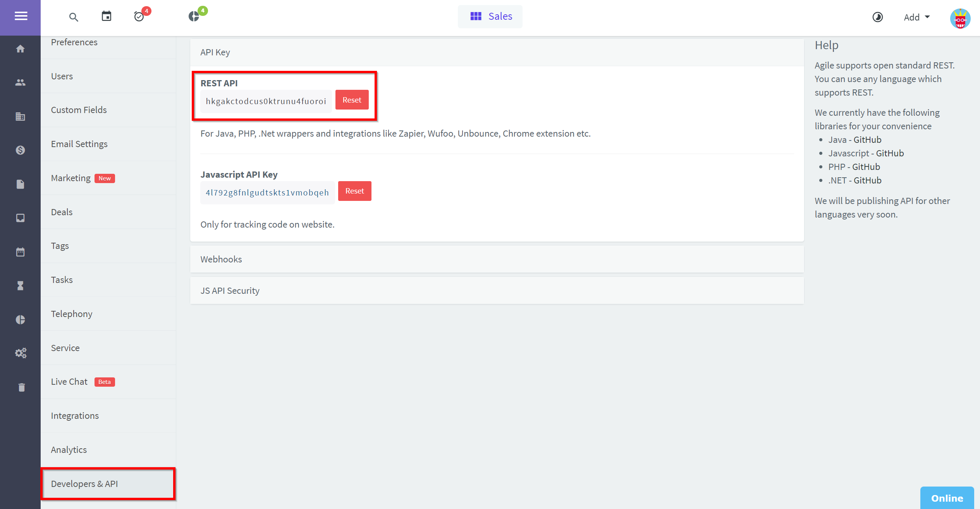The height and width of the screenshot is (509, 980).
Task: Open Javascript GitHub link
Action: coord(890,153)
